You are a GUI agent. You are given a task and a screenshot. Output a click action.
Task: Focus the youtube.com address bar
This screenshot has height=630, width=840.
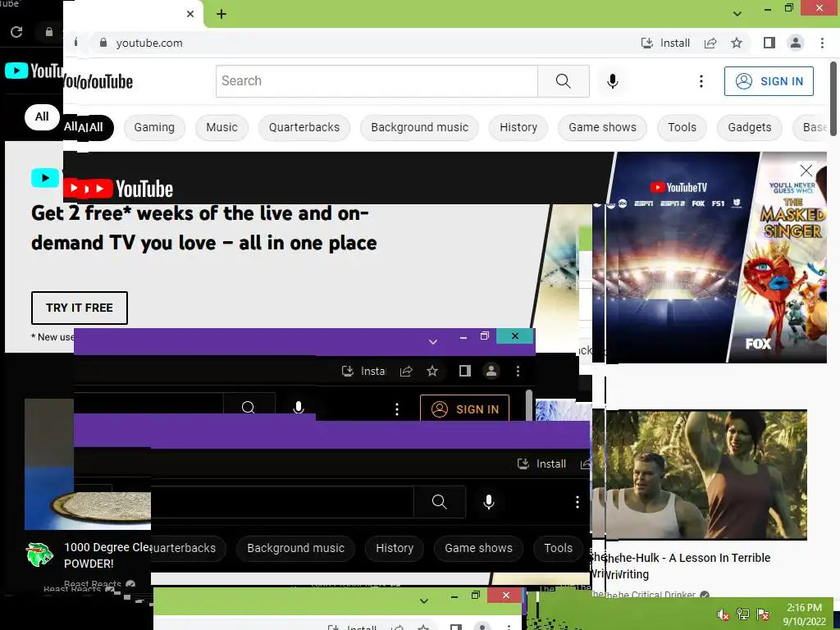pyautogui.click(x=364, y=43)
